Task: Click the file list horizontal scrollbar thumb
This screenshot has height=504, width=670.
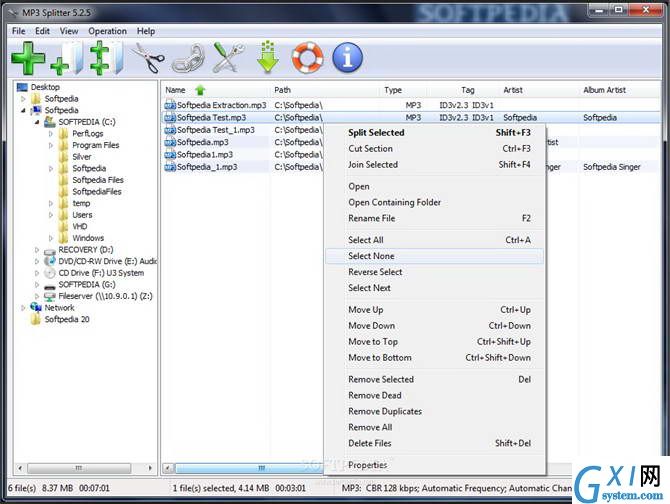Action: coord(249,468)
